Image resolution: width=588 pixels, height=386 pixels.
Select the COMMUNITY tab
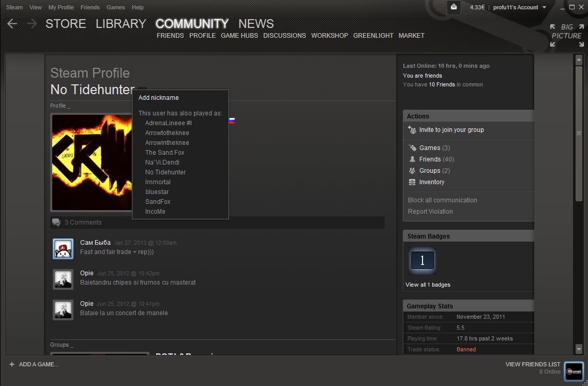point(192,24)
